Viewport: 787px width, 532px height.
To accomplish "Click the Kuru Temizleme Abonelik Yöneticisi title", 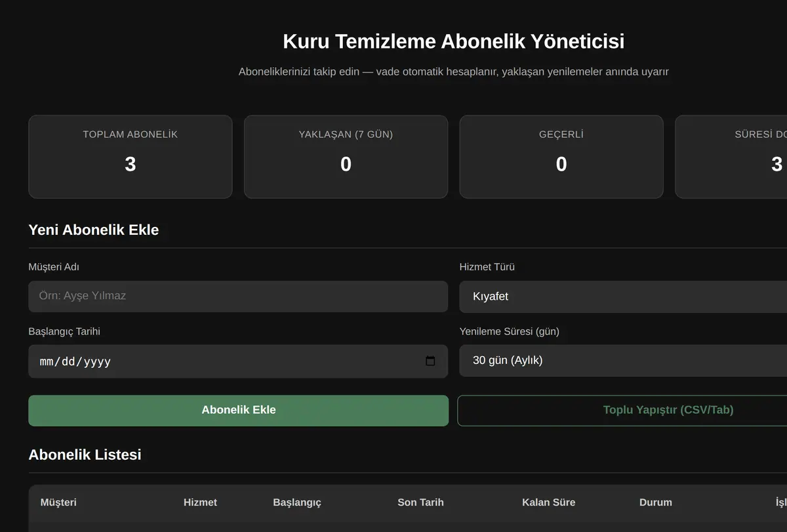I will pyautogui.click(x=454, y=41).
